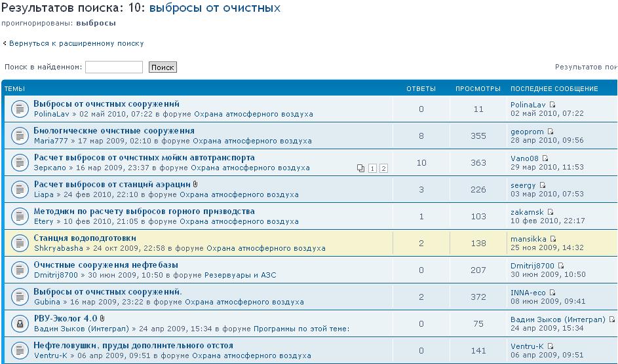View profile of author Shkryabasha
The height and width of the screenshot is (364, 618).
coord(58,248)
